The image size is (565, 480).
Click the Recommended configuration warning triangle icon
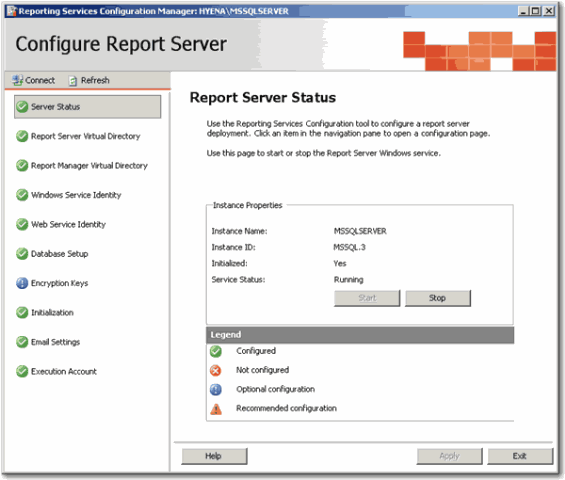tap(216, 409)
